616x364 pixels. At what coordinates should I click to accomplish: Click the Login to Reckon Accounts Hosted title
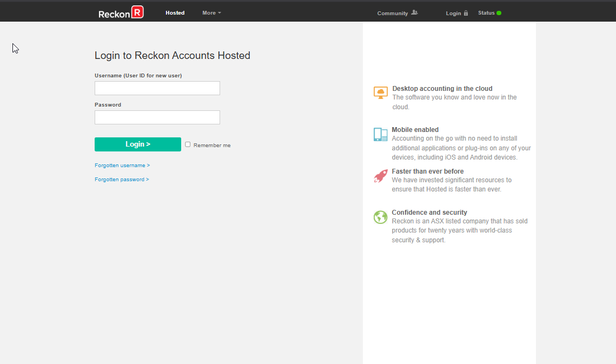click(x=173, y=55)
